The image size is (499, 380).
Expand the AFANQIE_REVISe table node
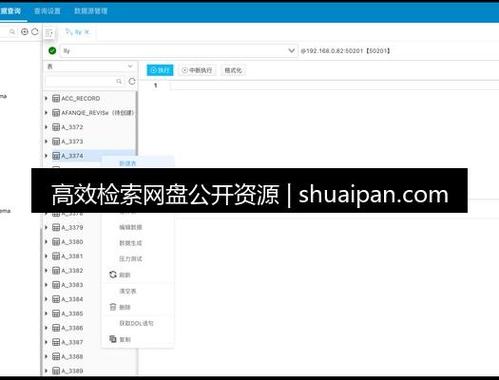pos(46,113)
